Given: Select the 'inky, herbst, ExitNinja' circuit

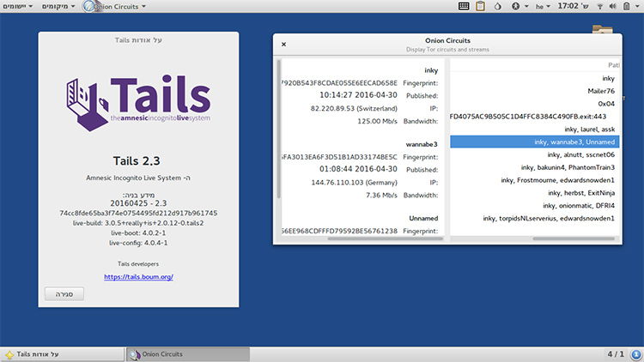Looking at the screenshot, I should coord(534,193).
